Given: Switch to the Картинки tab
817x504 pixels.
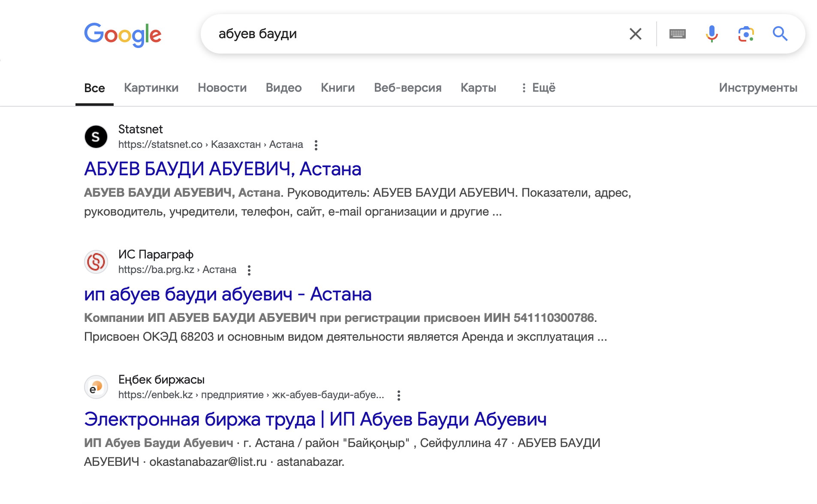Looking at the screenshot, I should (151, 88).
